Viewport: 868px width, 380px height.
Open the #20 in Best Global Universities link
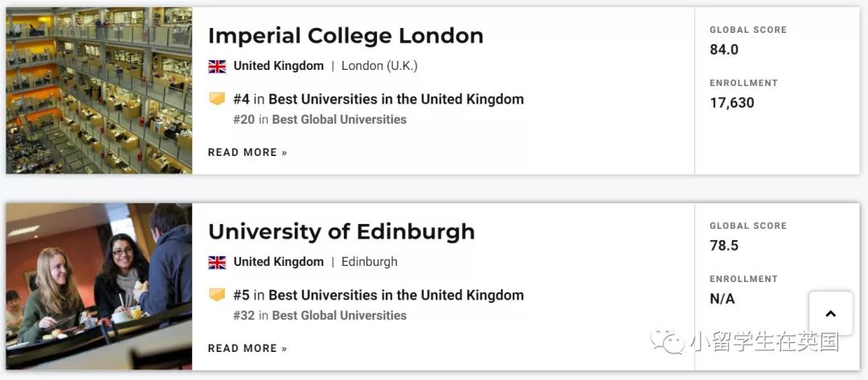click(x=320, y=120)
